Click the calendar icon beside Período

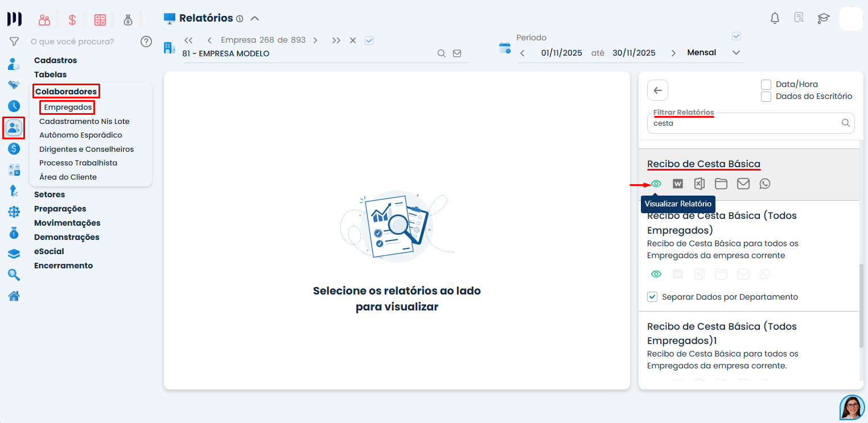505,48
